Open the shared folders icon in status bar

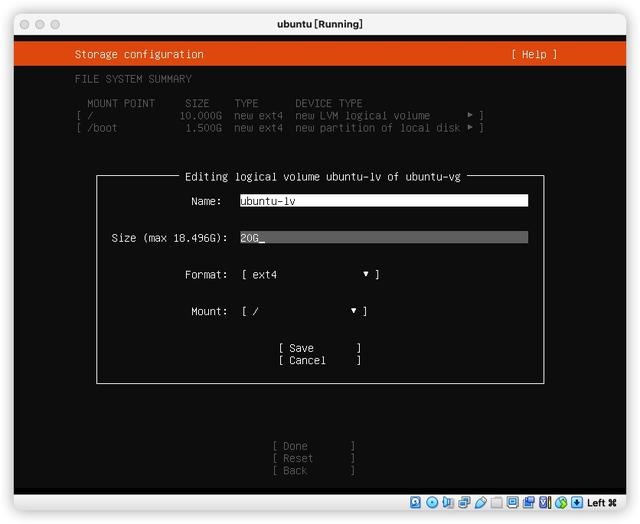(496, 502)
